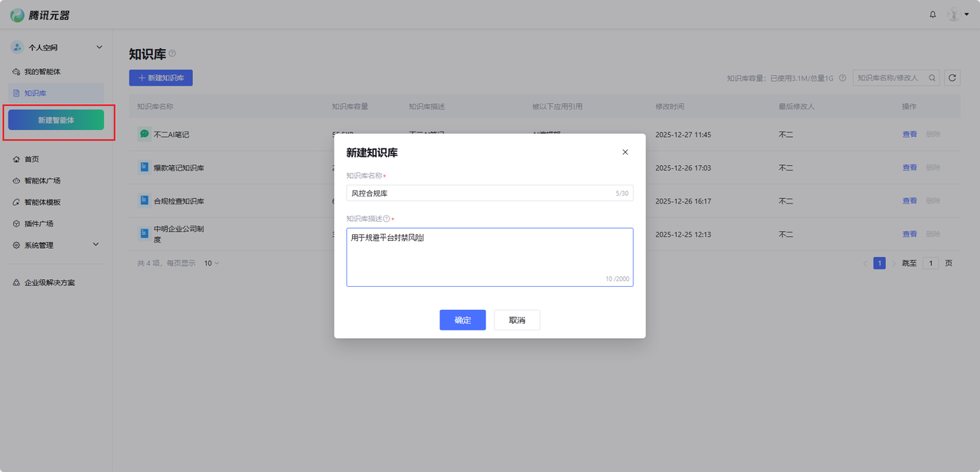
Task: Click the 知识库名称 input with 风控合规库
Action: (x=490, y=194)
